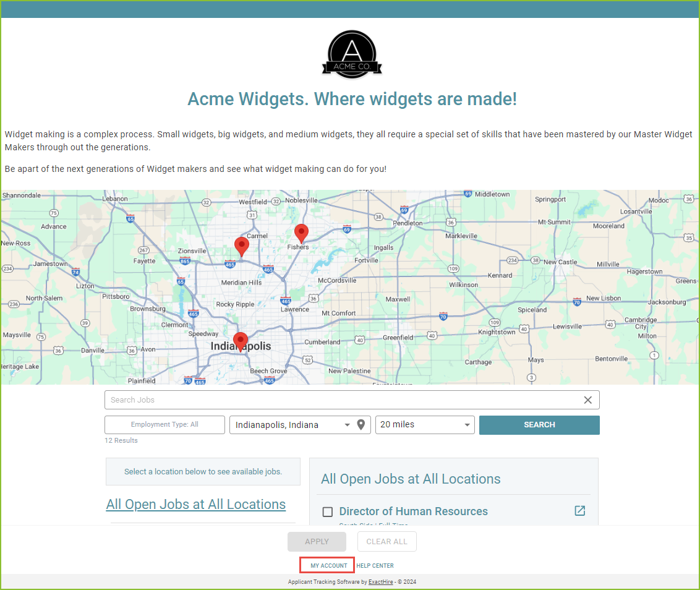Click the Search button
Viewport: 700px width, 590px height.
[x=539, y=425]
